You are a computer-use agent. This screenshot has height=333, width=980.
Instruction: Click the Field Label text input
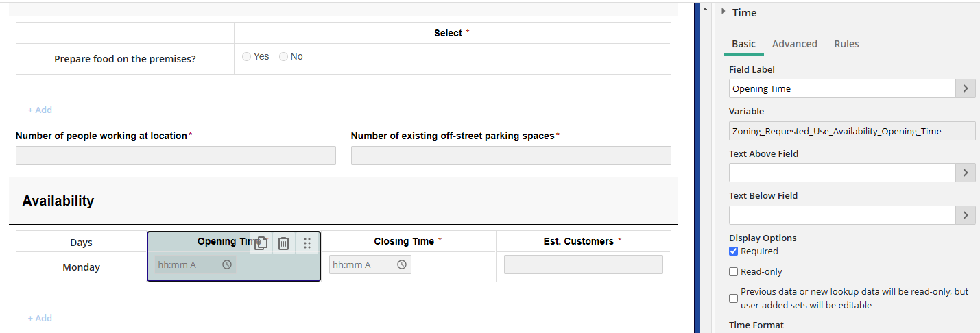pyautogui.click(x=841, y=88)
